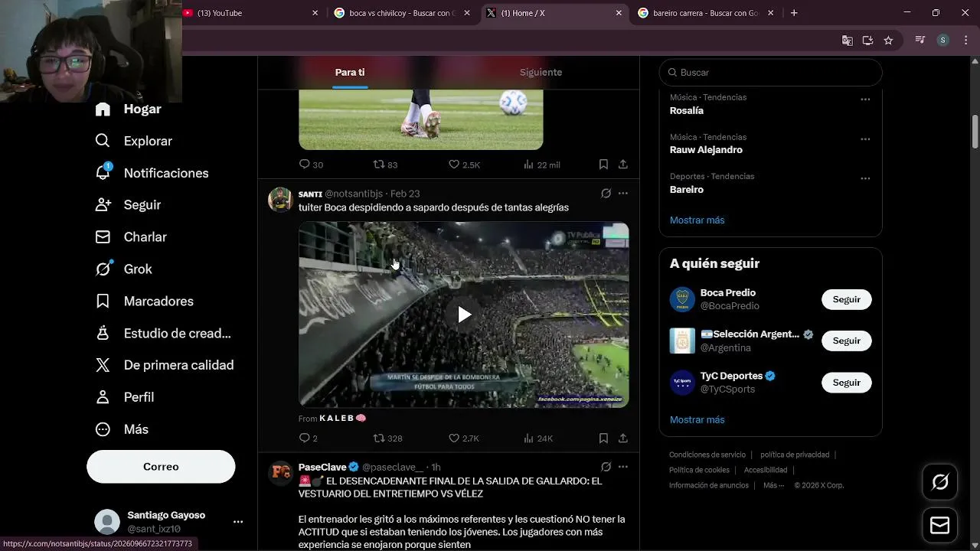Open Seguir people page
The image size is (980, 551).
pos(128,205)
